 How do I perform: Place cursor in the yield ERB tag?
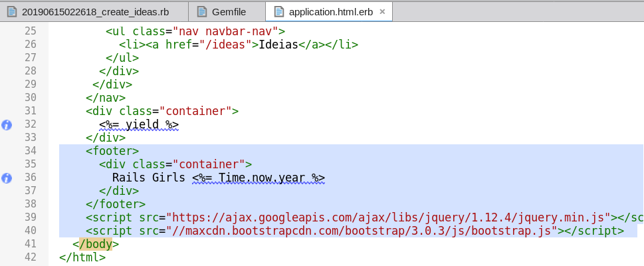point(139,124)
